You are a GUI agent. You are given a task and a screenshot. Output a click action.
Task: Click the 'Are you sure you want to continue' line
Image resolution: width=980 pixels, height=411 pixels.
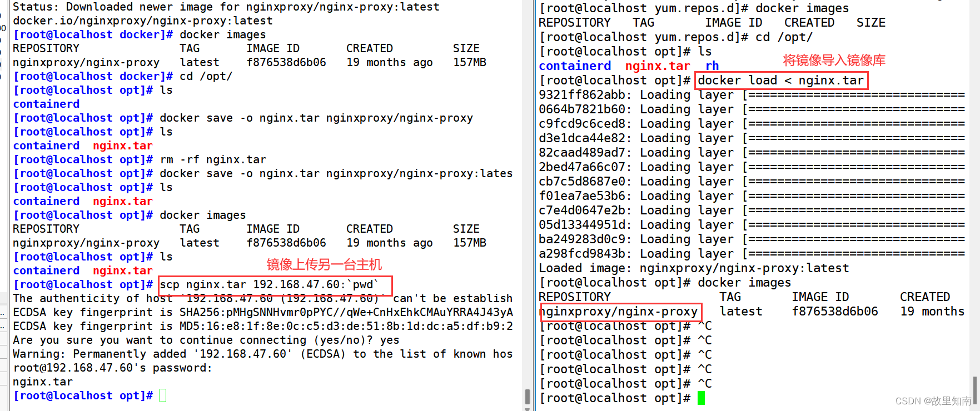tap(206, 340)
